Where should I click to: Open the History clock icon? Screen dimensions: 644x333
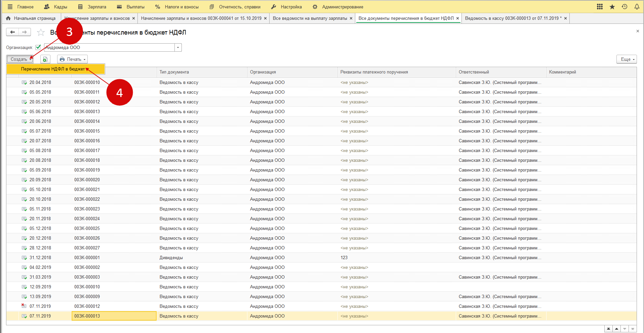tap(625, 7)
